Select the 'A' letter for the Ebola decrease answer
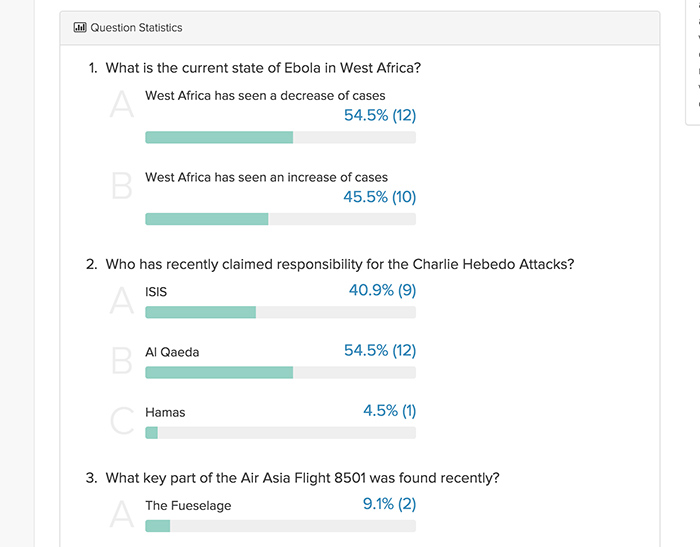The height and width of the screenshot is (547, 700). [x=121, y=104]
